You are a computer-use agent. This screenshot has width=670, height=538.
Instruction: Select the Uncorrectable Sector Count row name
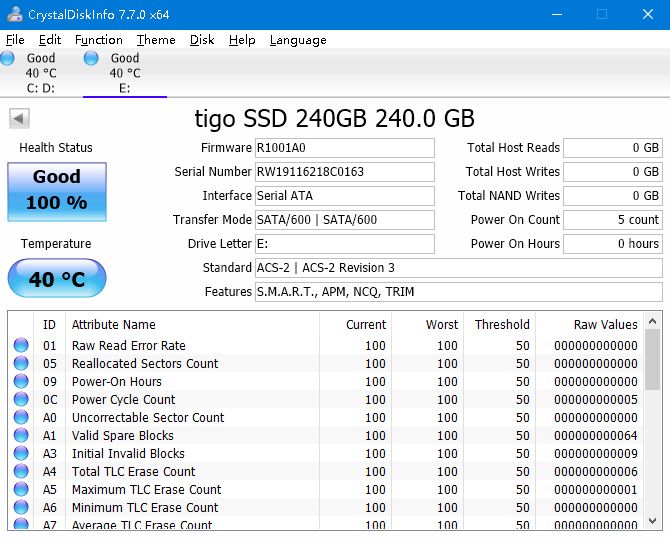pos(148,417)
